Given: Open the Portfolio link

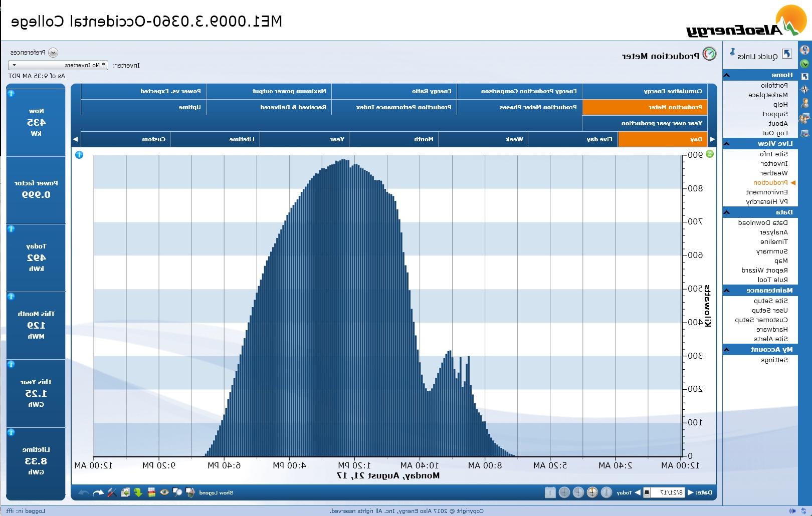Looking at the screenshot, I should point(774,86).
